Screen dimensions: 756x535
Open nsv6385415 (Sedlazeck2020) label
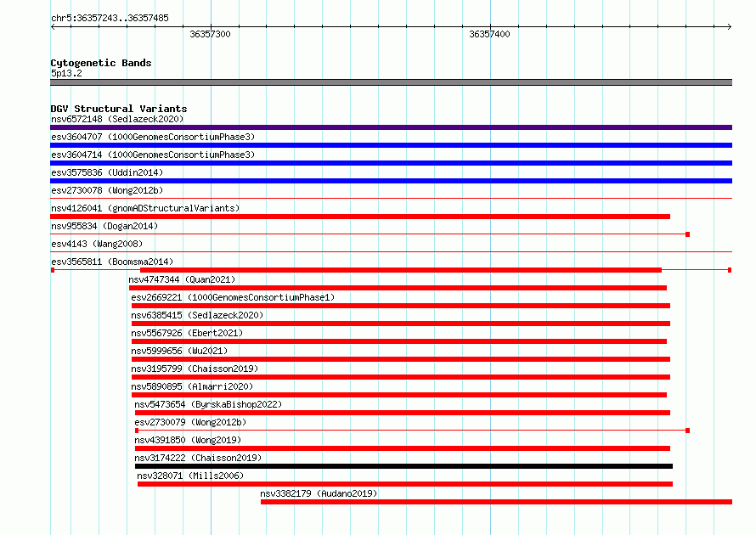197,315
